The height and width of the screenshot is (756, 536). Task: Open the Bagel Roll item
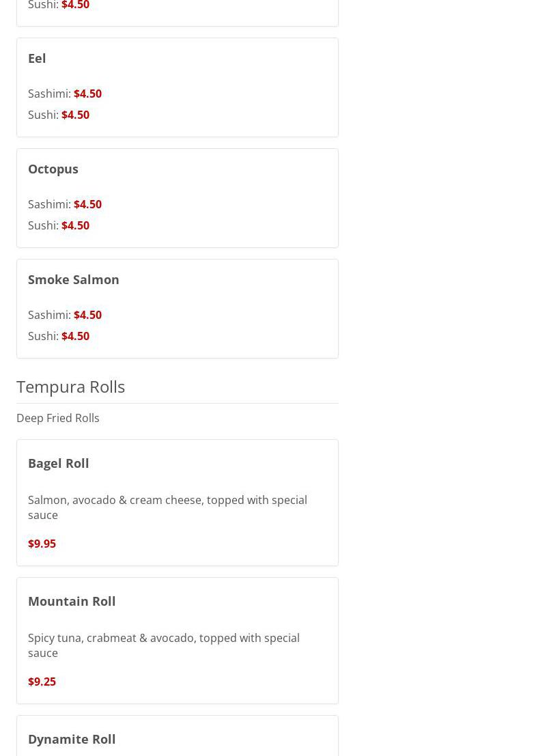coord(59,463)
